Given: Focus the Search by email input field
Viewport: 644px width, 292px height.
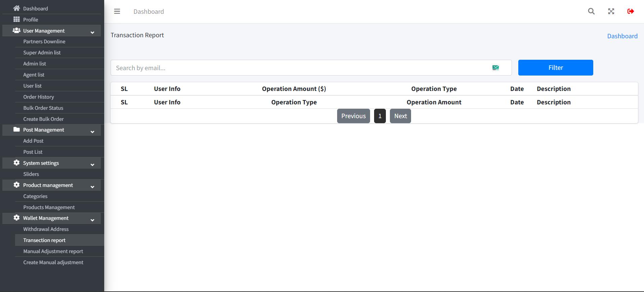Looking at the screenshot, I should pyautogui.click(x=299, y=68).
